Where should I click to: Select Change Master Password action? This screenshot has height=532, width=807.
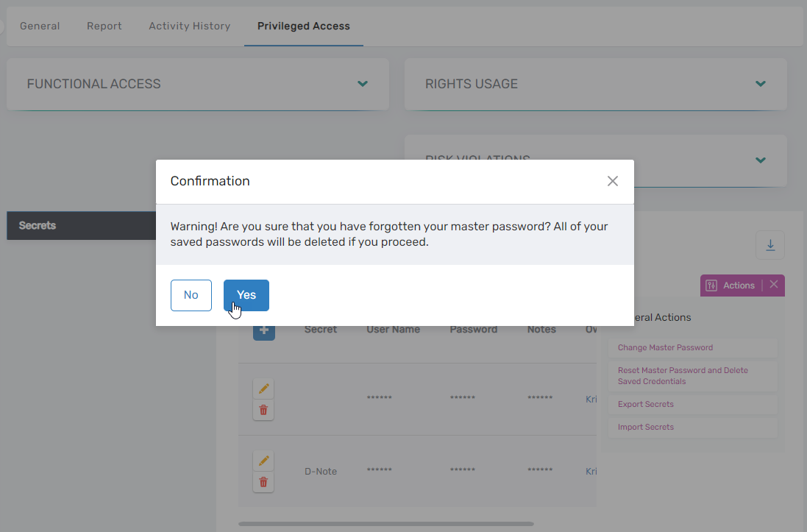pos(665,347)
